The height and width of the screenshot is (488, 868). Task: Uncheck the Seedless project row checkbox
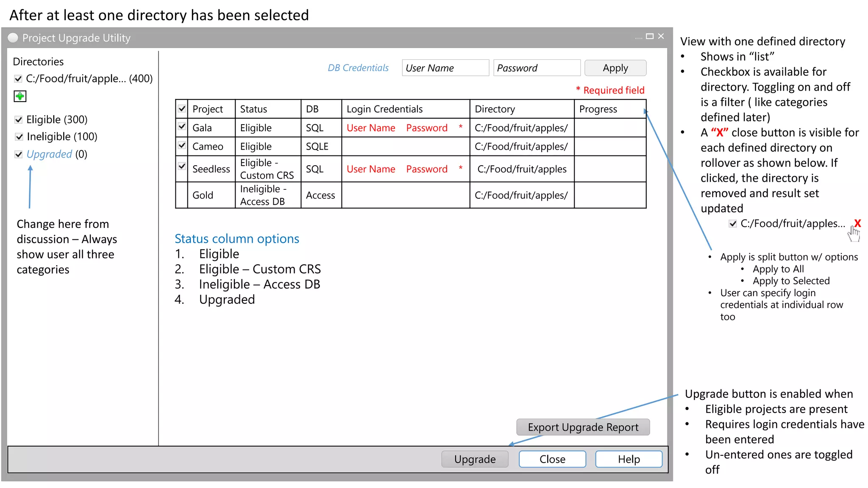(x=182, y=166)
